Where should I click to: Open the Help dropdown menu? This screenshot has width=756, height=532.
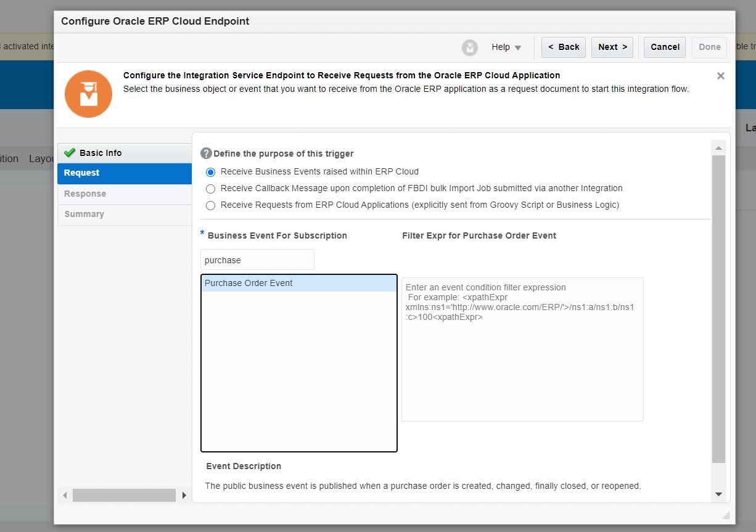pyautogui.click(x=506, y=47)
